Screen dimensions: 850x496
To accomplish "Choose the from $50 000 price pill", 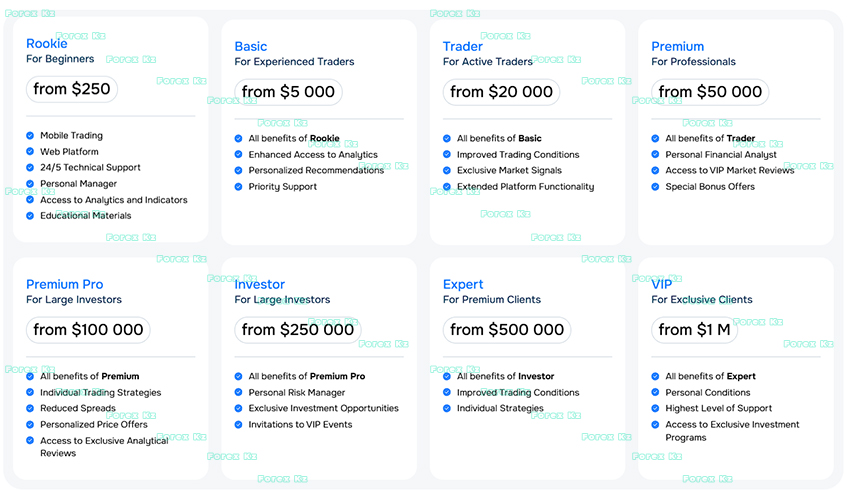I will pyautogui.click(x=710, y=92).
